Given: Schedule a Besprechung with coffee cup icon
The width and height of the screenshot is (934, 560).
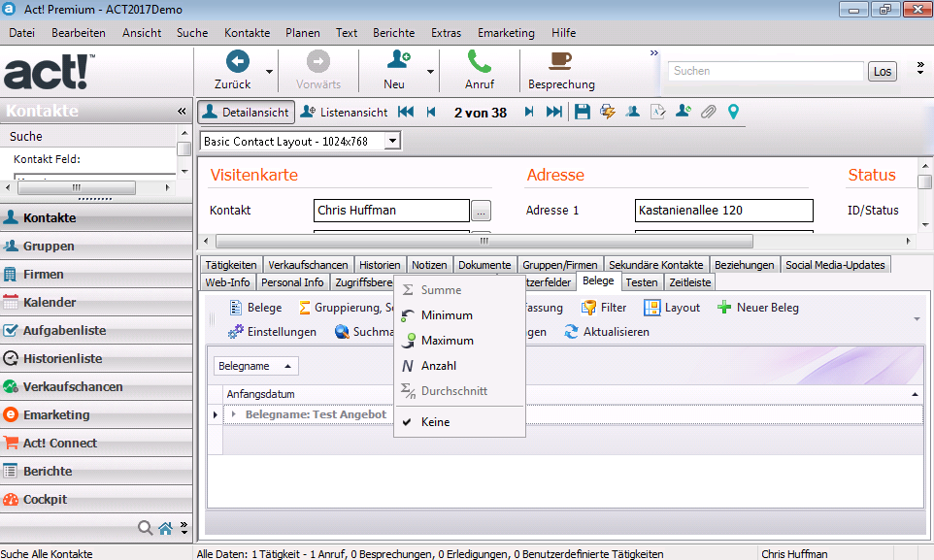Looking at the screenshot, I should [x=560, y=60].
